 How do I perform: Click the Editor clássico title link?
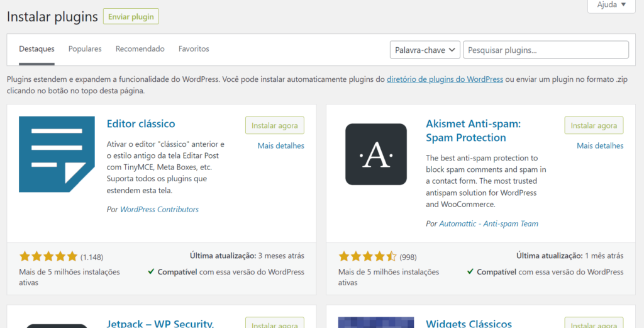(141, 123)
